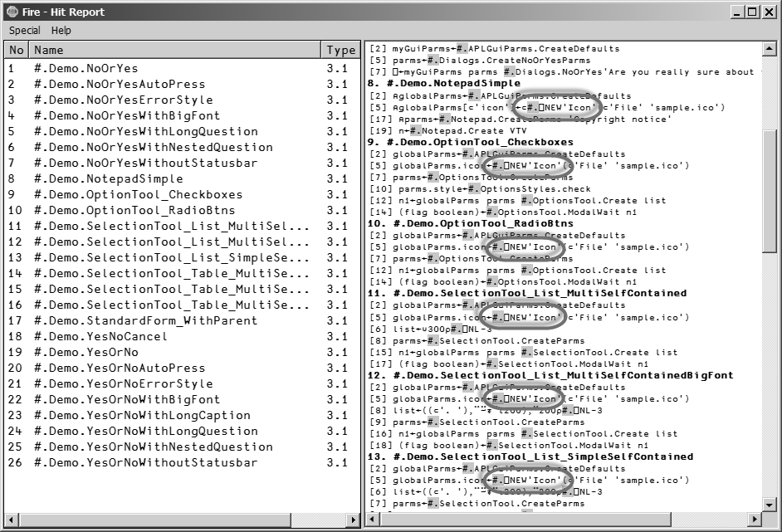Open the Help menu

click(x=61, y=31)
